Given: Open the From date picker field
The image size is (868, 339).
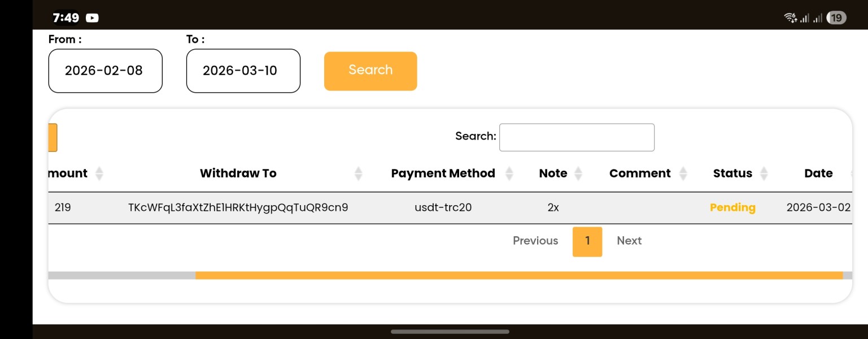Looking at the screenshot, I should (x=105, y=71).
